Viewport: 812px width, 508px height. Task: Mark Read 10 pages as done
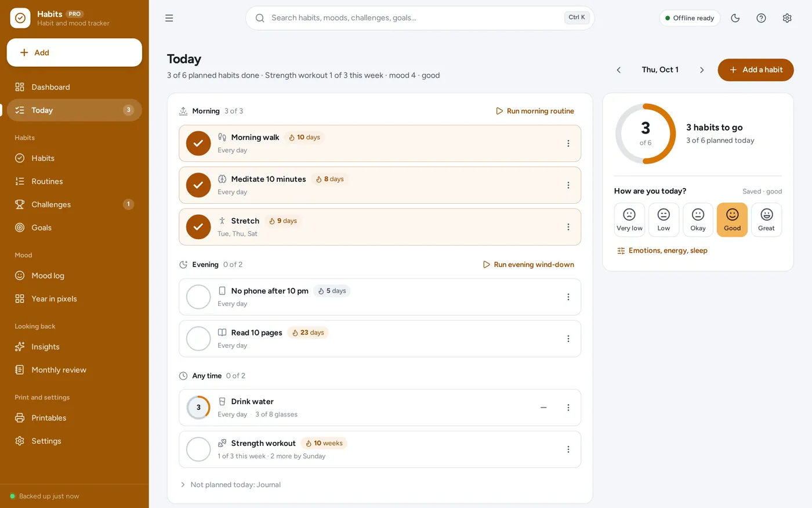coord(198,339)
